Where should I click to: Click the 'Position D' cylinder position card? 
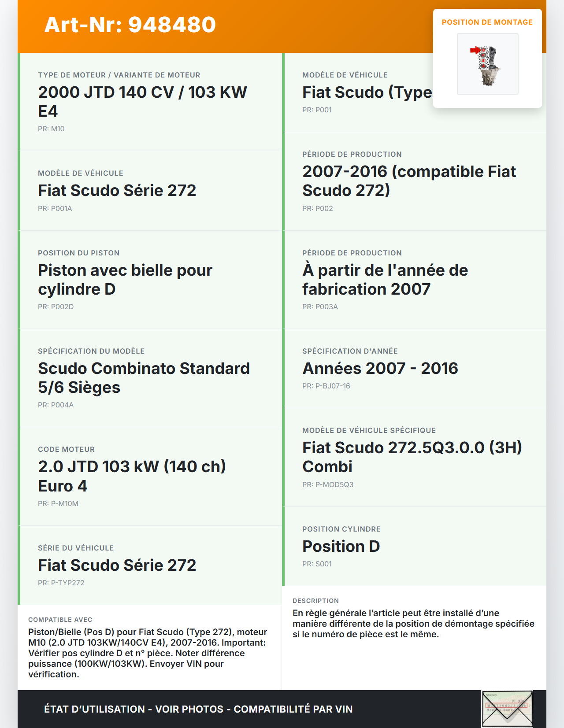[x=341, y=547]
